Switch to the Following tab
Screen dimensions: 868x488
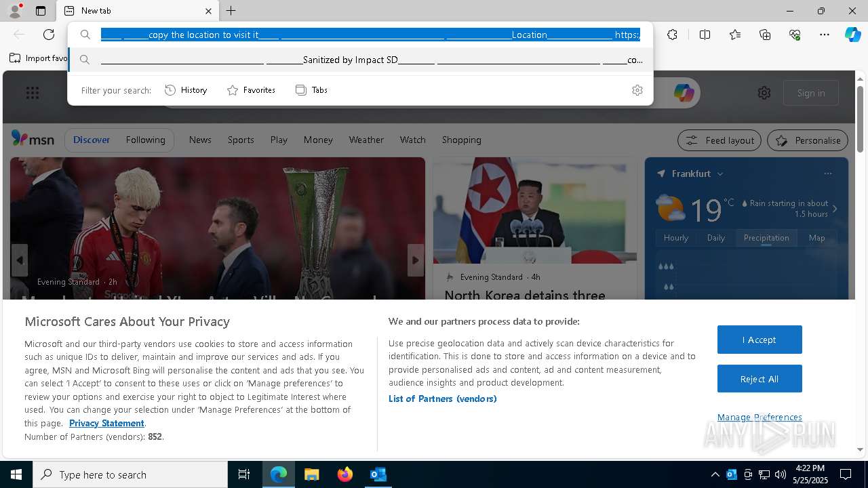(x=145, y=140)
